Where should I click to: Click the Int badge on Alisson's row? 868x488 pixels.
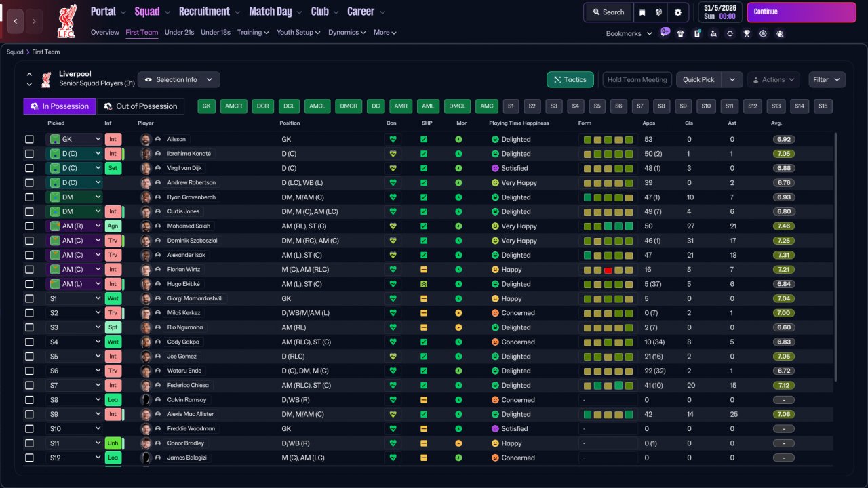click(113, 139)
